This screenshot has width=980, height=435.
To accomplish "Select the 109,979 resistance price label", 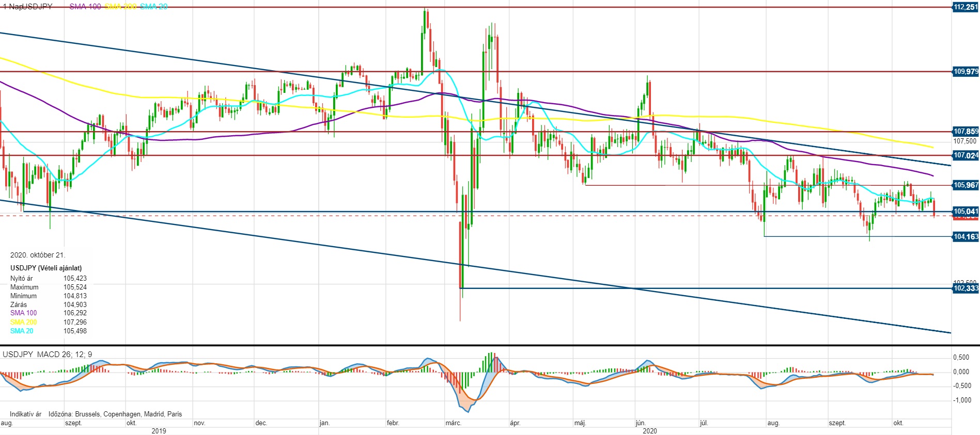I will (965, 72).
